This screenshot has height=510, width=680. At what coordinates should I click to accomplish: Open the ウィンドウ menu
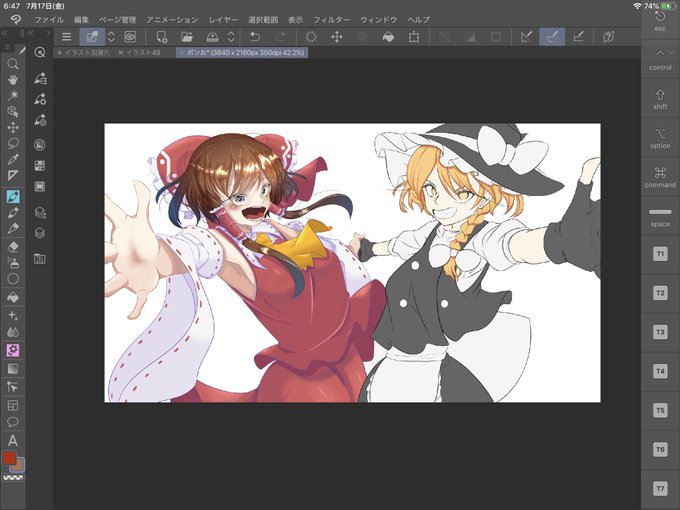(x=379, y=20)
